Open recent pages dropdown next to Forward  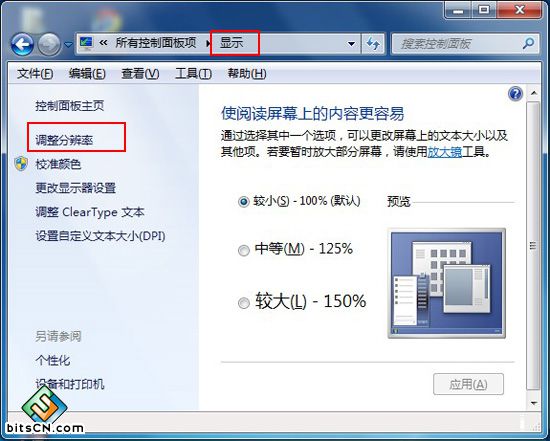click(x=68, y=45)
